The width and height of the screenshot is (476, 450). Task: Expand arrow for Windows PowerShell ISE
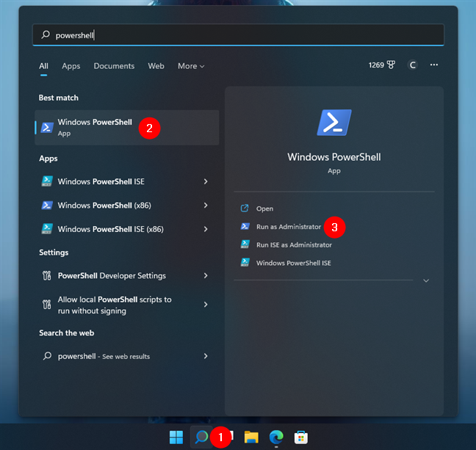click(206, 181)
